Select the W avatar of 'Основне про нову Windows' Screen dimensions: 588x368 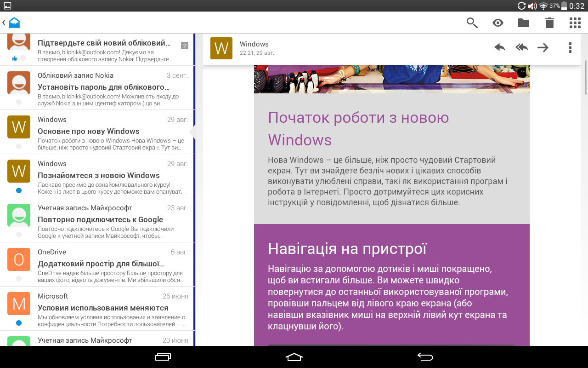click(19, 127)
